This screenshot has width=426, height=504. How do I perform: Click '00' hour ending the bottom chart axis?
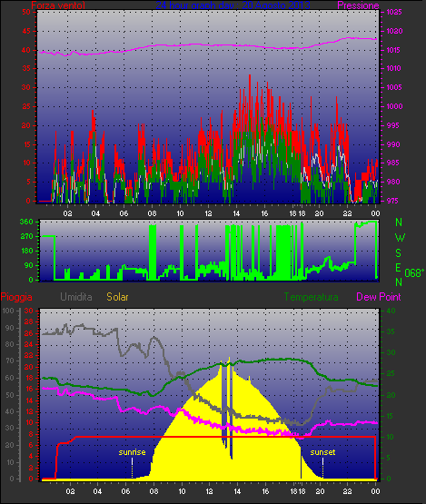(x=375, y=491)
